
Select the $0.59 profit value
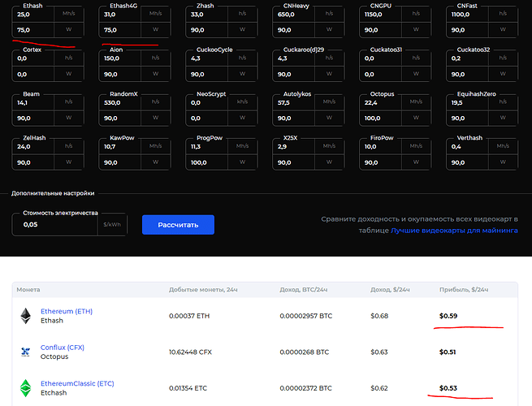448,316
